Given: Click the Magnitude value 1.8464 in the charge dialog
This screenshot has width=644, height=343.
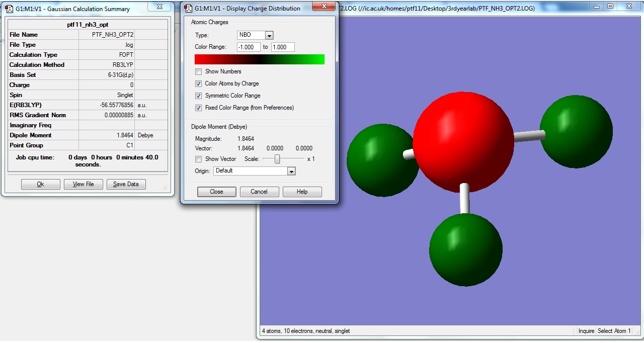Looking at the screenshot, I should pos(246,138).
